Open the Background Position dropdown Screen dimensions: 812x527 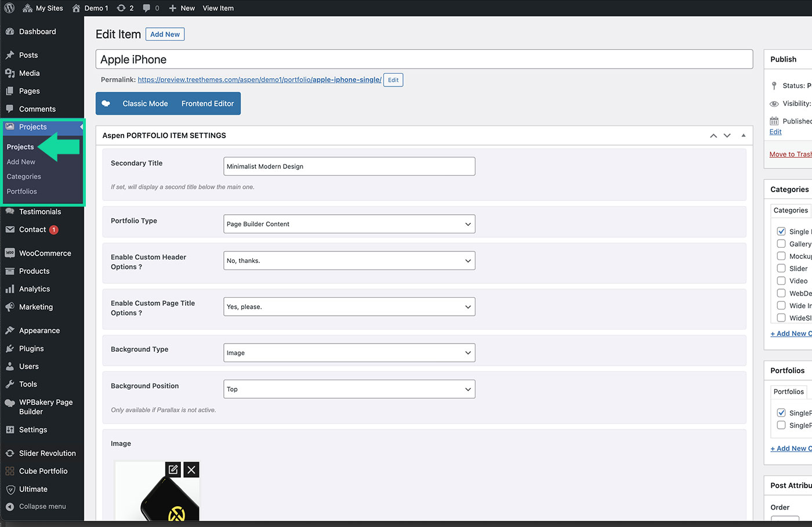349,389
